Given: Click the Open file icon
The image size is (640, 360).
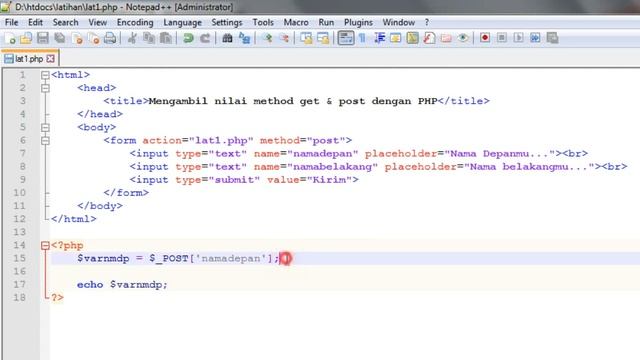Looking at the screenshot, I should [x=26, y=38].
